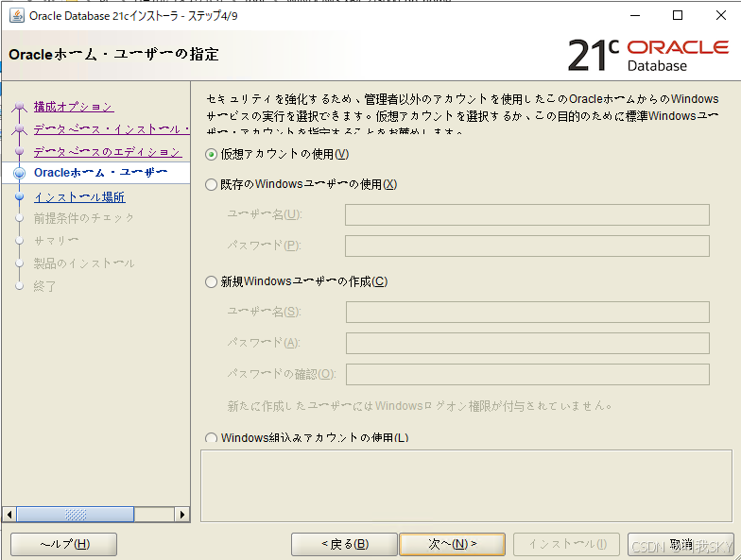741x560 pixels.
Task: Click パスワードの確認(O) field
Action: click(x=527, y=374)
